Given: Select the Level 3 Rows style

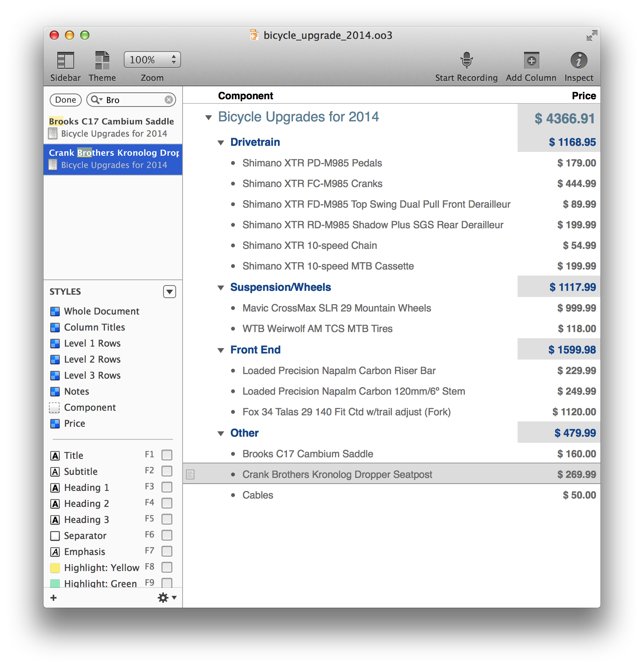Looking at the screenshot, I should tap(92, 376).
